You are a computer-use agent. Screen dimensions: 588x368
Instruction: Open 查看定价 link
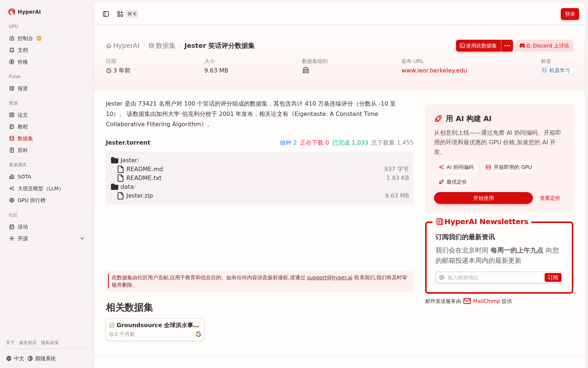pos(550,198)
